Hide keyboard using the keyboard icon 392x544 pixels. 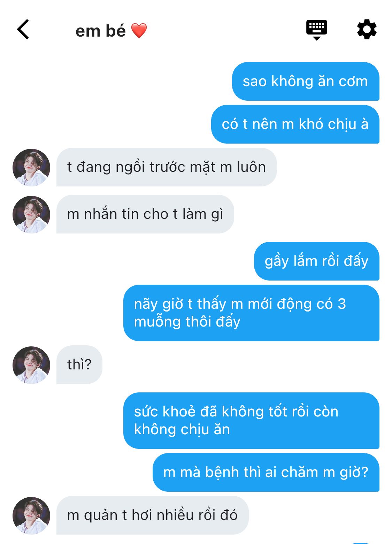click(x=316, y=30)
